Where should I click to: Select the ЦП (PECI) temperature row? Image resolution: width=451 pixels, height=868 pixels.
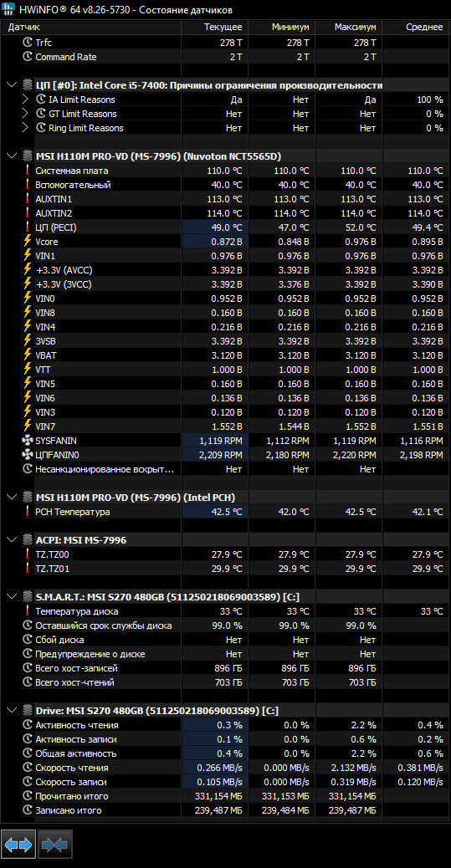point(226,227)
